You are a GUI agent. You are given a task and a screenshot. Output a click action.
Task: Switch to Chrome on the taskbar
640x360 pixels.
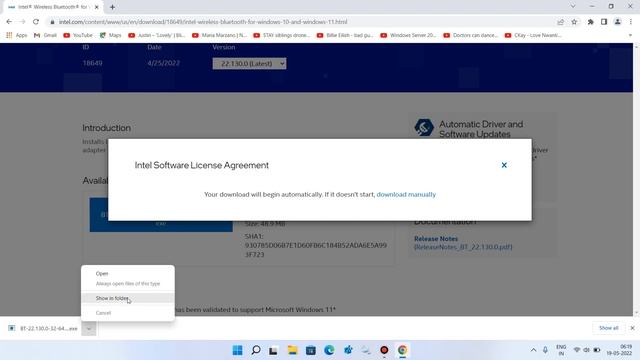pos(402,350)
